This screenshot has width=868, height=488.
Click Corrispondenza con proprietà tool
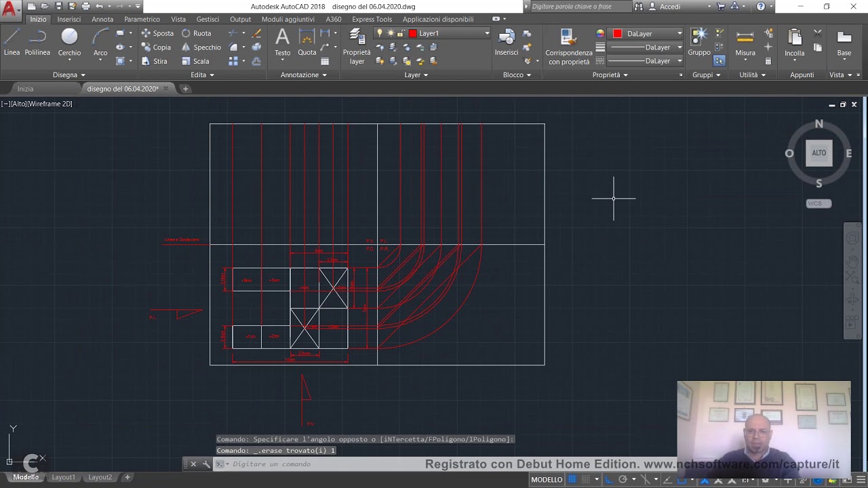coord(569,46)
